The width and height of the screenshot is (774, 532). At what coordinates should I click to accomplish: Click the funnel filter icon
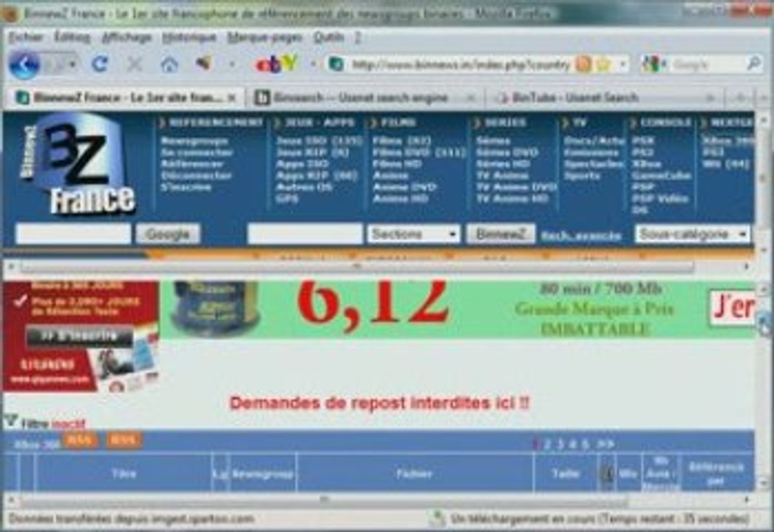(11, 421)
